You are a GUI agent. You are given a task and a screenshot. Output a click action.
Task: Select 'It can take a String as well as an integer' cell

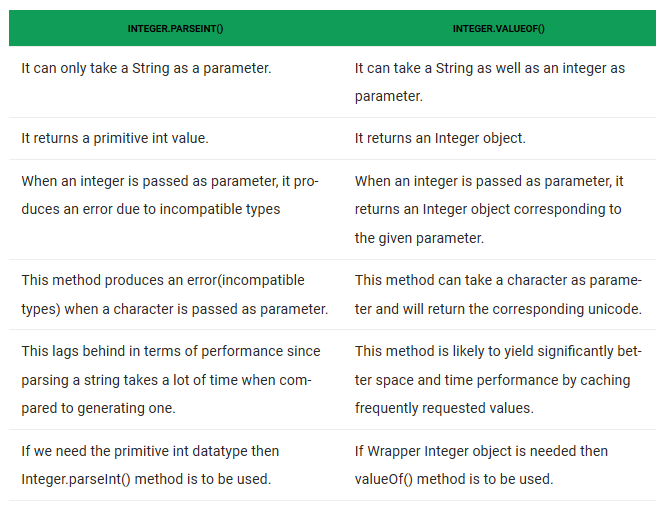point(499,82)
